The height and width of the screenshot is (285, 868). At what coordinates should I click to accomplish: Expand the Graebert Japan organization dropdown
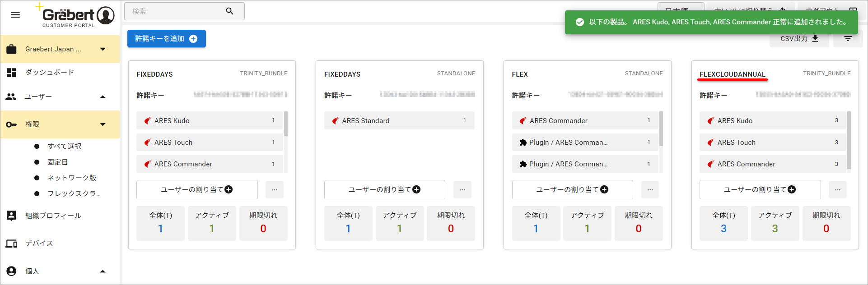[103, 49]
